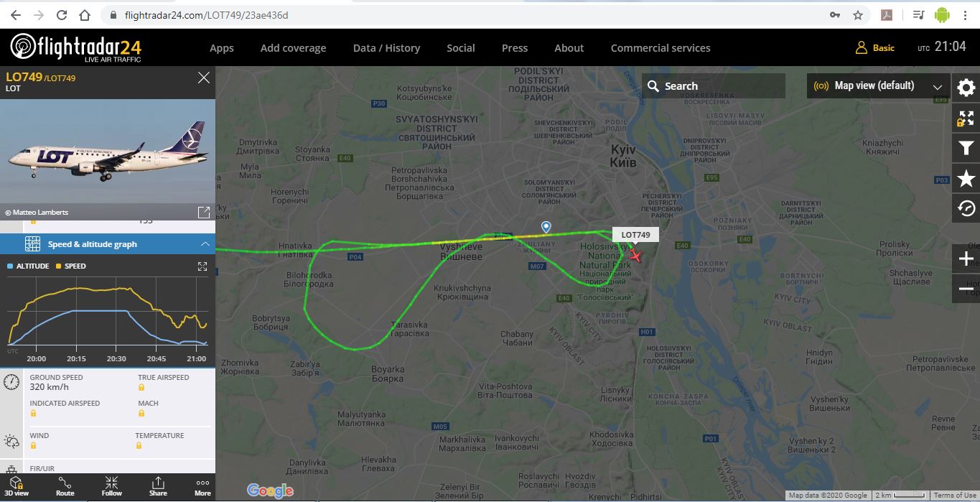This screenshot has height=502, width=980.
Task: Click the Basic account link
Action: (x=875, y=48)
